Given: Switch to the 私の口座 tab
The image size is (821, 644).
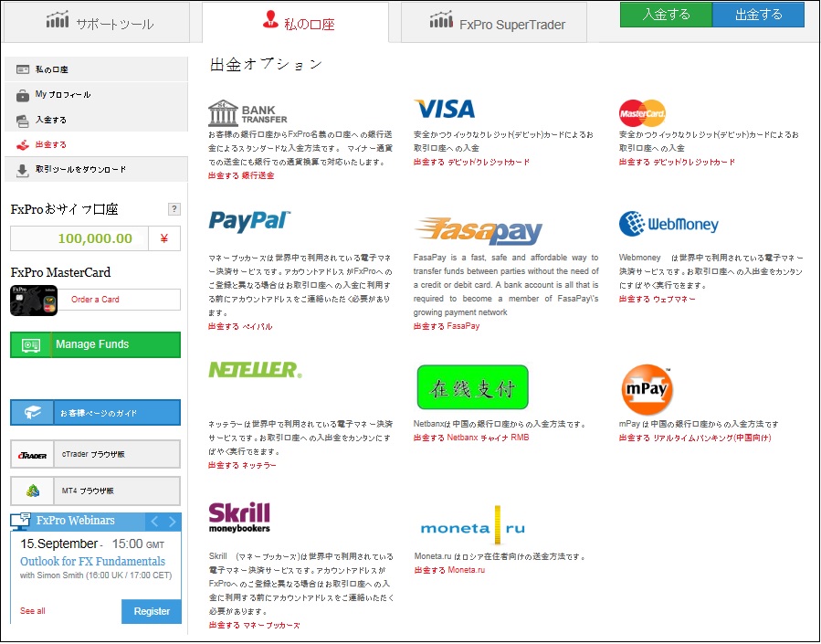Looking at the screenshot, I should coord(295,22).
